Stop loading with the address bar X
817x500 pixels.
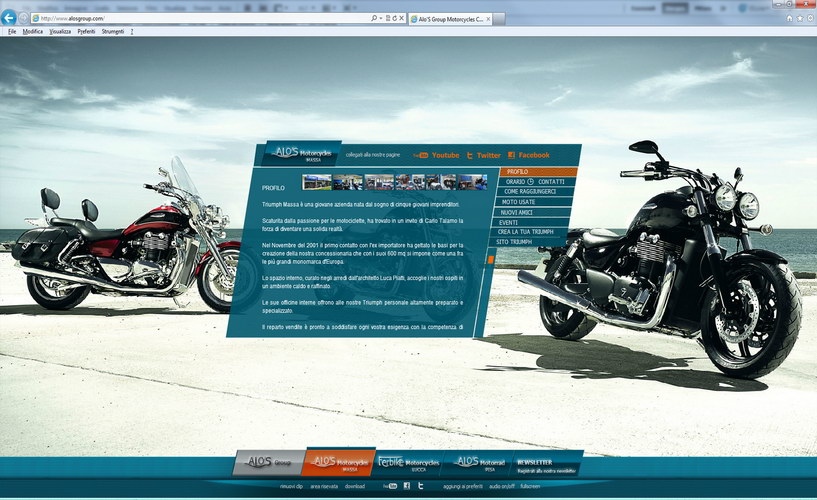401,18
